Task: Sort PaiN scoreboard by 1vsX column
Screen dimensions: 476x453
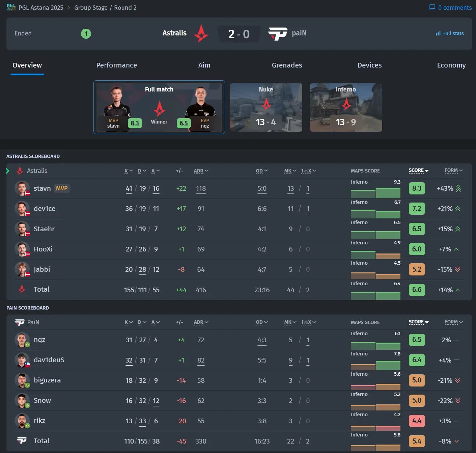Action: [x=309, y=322]
